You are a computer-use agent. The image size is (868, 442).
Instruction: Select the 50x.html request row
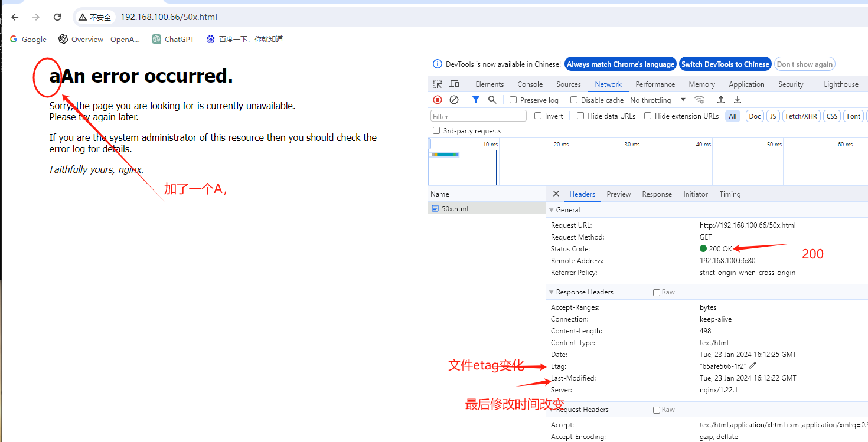point(487,208)
